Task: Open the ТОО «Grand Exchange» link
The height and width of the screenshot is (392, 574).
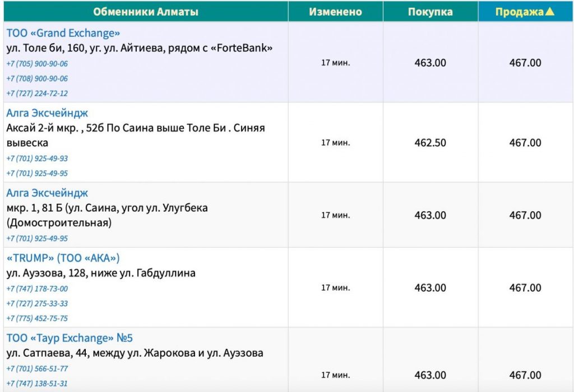Action: click(x=63, y=33)
